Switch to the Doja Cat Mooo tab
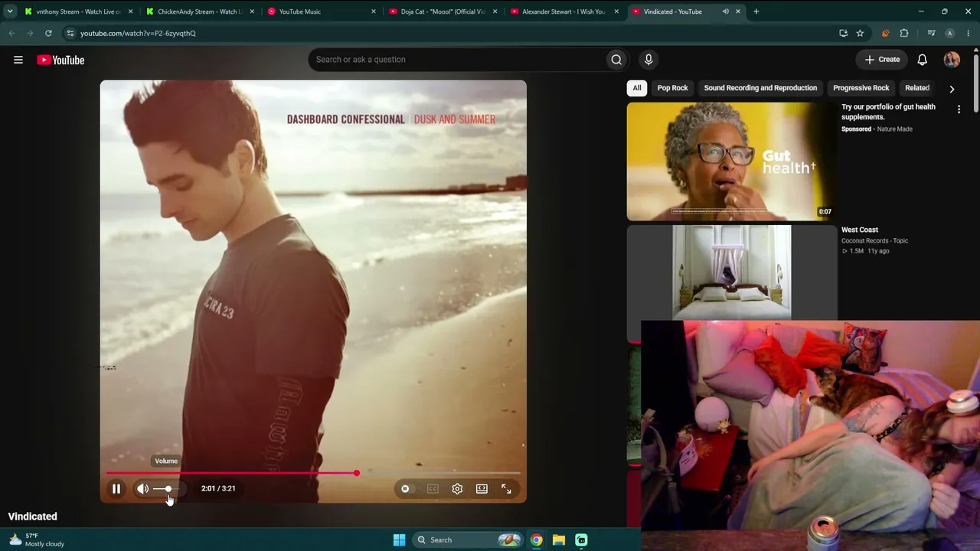This screenshot has height=551, width=980. pos(443,11)
